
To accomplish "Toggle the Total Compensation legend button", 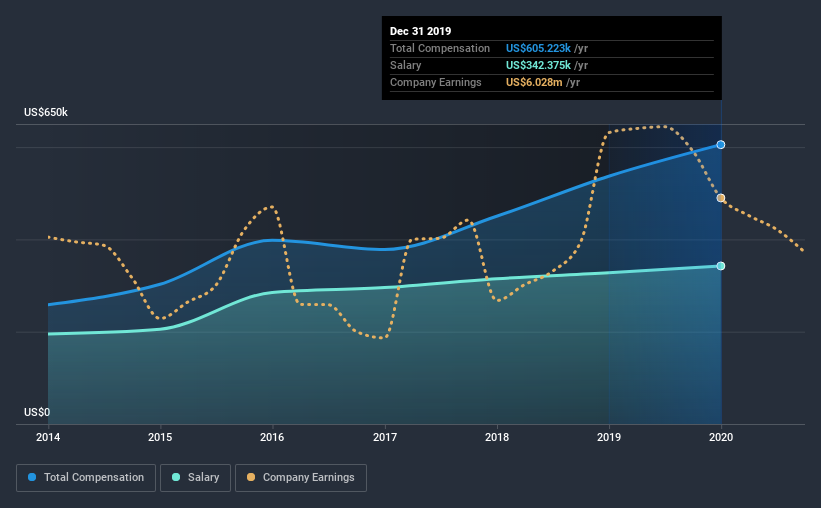I will click(x=86, y=478).
